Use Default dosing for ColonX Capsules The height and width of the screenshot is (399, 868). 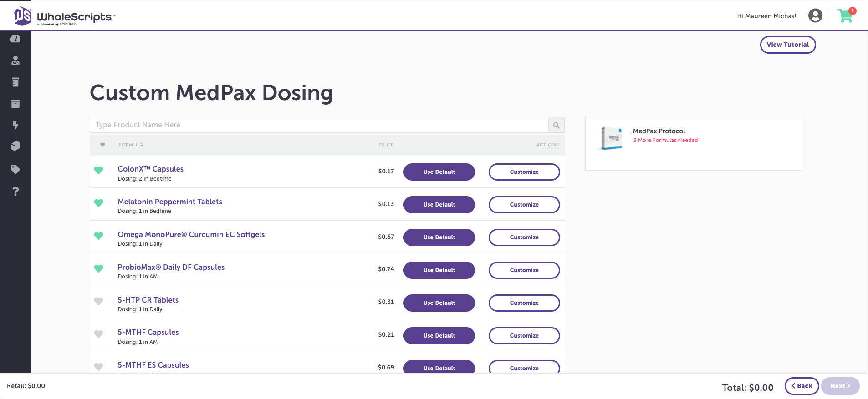click(x=439, y=172)
